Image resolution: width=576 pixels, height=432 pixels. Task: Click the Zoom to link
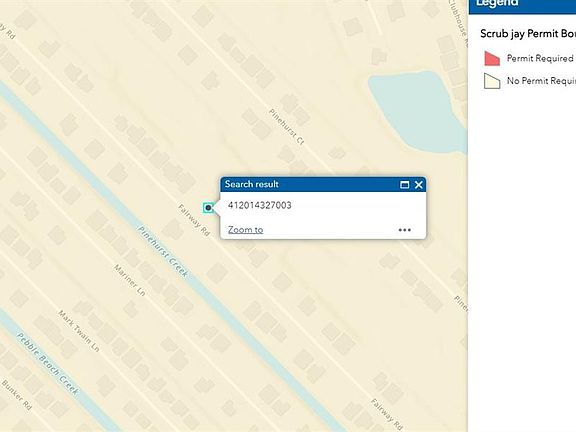(245, 230)
